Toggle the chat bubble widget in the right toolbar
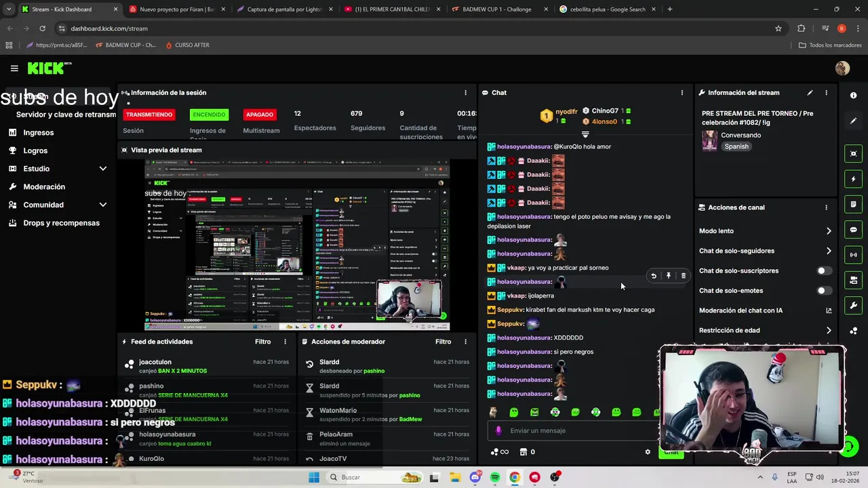 [853, 230]
